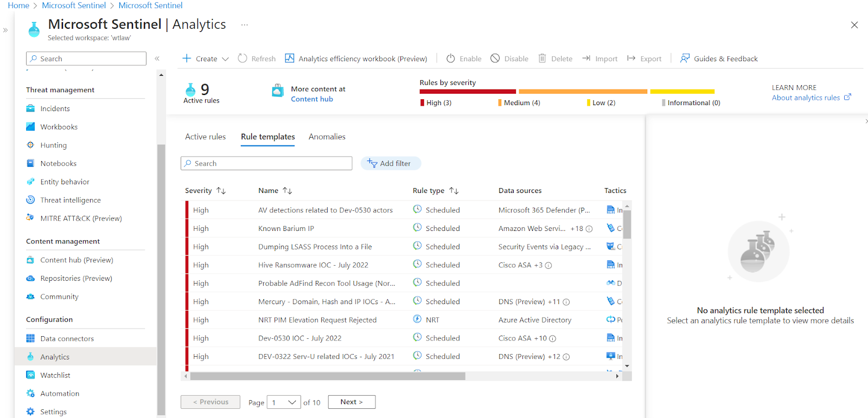The height and width of the screenshot is (418, 868).
Task: Open the Automation page
Action: (x=60, y=394)
